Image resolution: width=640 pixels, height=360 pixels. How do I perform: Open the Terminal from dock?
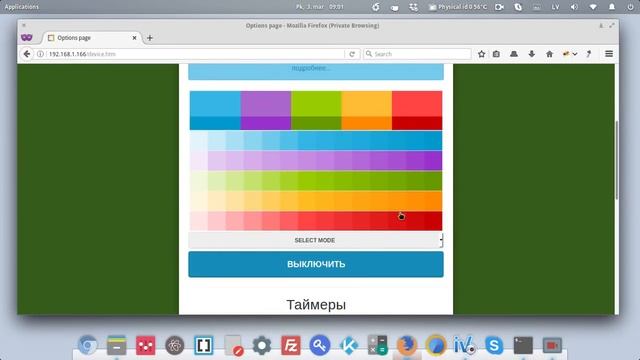pos(523,345)
